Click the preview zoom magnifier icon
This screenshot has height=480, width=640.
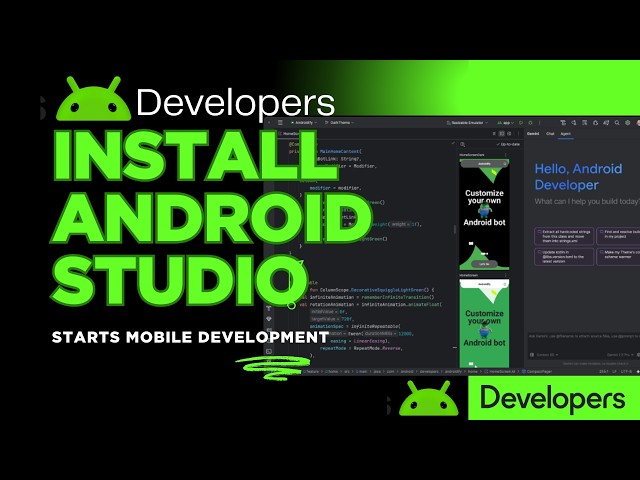[462, 144]
